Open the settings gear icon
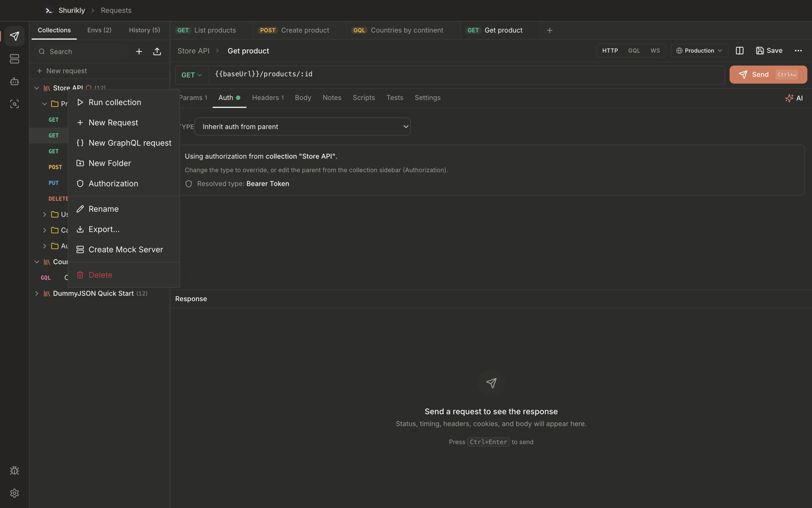Viewport: 812px width, 508px height. click(14, 493)
